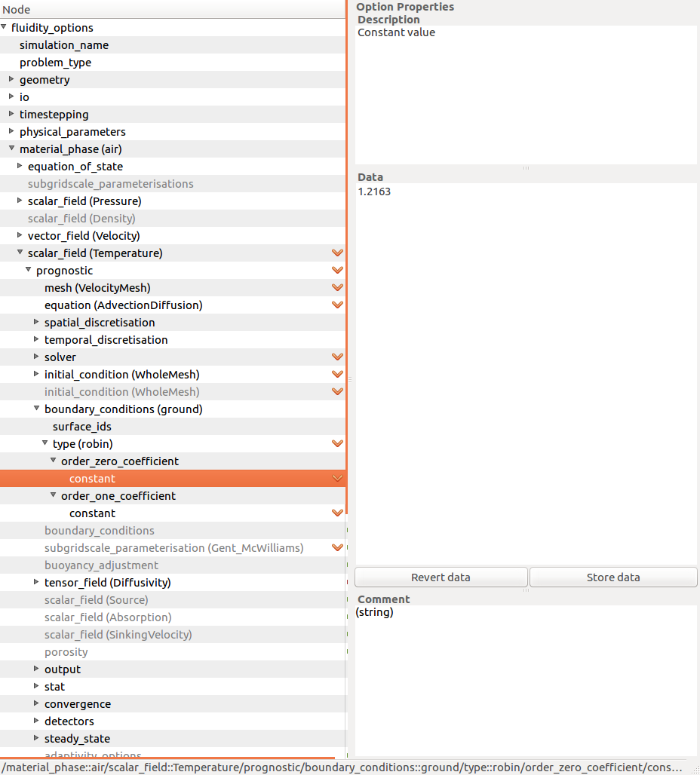Open chevron dropdown on equation (AdvectionDiffusion) row
The width and height of the screenshot is (700, 775).
tap(337, 305)
